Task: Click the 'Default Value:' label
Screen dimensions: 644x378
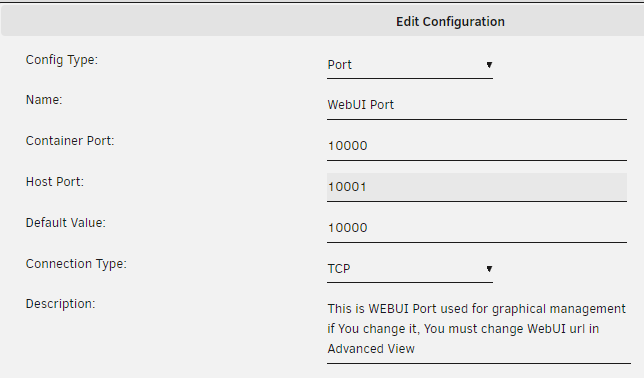Action: coord(66,223)
